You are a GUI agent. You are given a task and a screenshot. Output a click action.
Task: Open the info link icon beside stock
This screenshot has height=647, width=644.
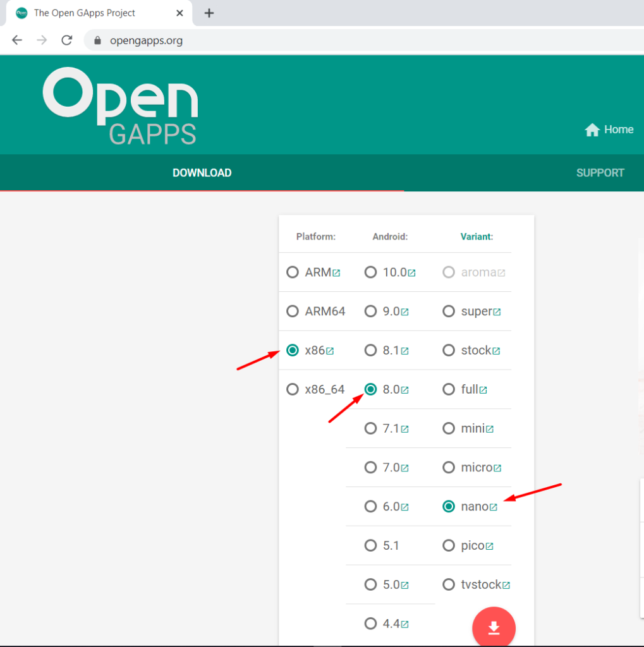coord(496,351)
